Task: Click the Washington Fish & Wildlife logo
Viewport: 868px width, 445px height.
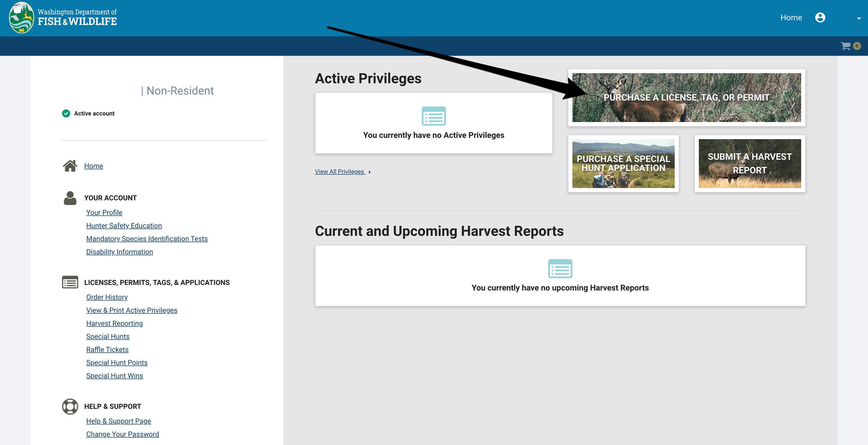Action: tap(22, 17)
